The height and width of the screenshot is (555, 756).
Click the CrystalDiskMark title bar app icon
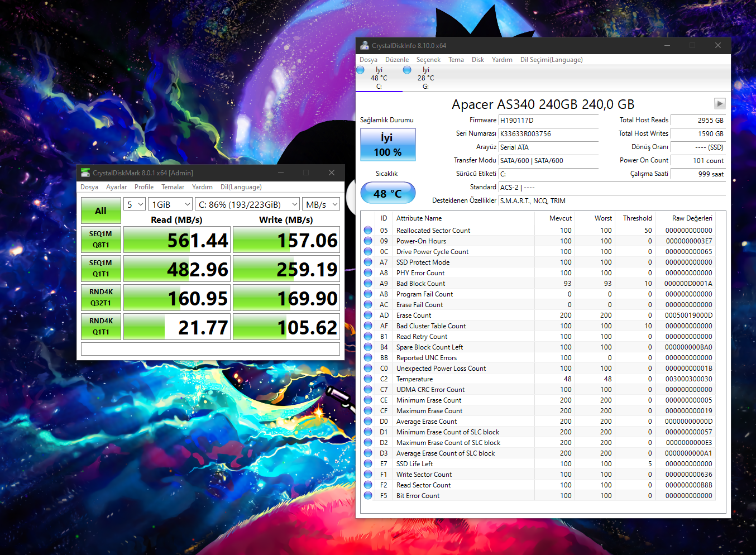point(85,173)
